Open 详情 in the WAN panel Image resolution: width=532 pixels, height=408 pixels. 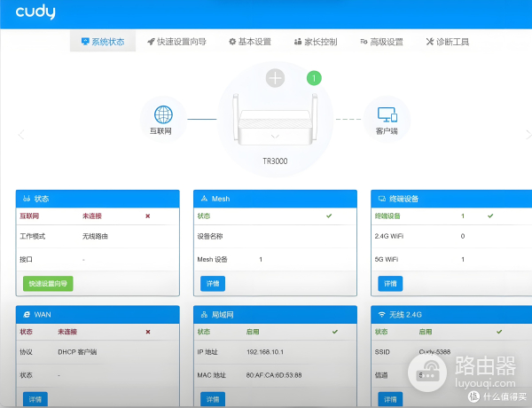pyautogui.click(x=35, y=398)
